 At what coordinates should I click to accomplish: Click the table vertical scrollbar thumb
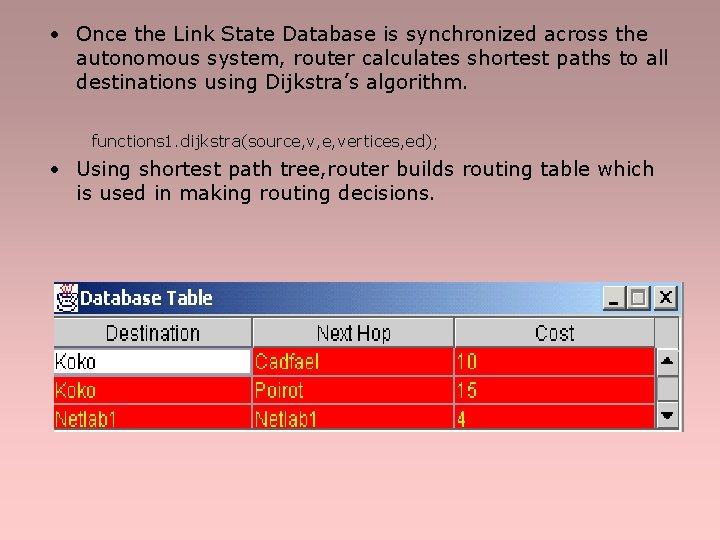[x=667, y=389]
